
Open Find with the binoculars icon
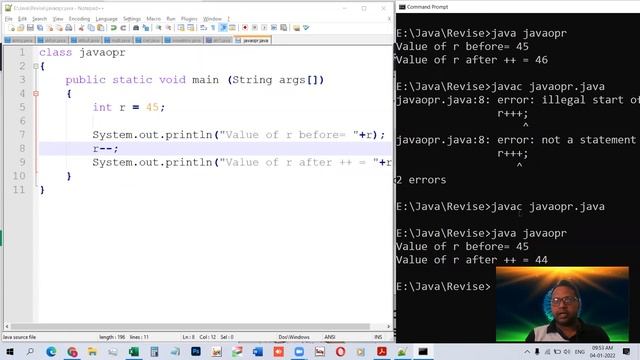click(x=136, y=28)
